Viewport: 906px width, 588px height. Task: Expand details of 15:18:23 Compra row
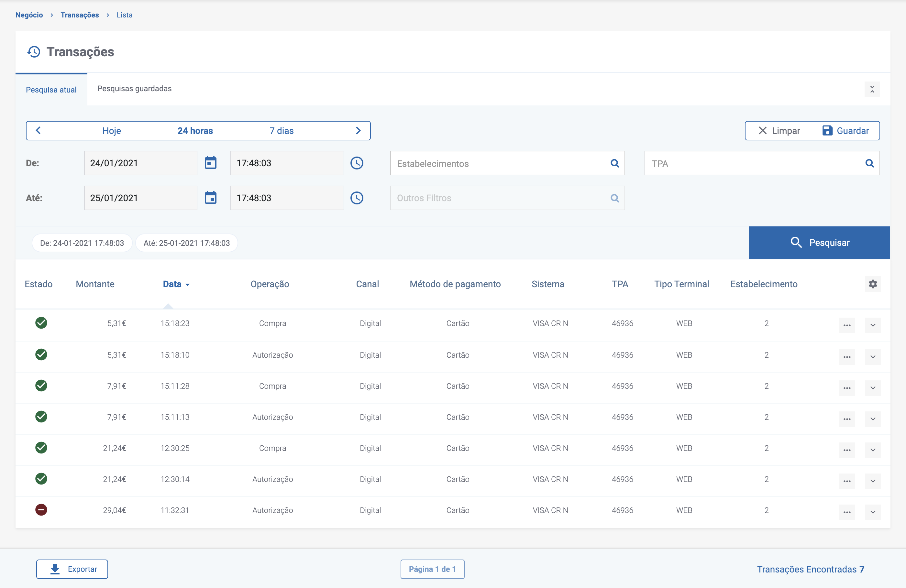tap(872, 325)
